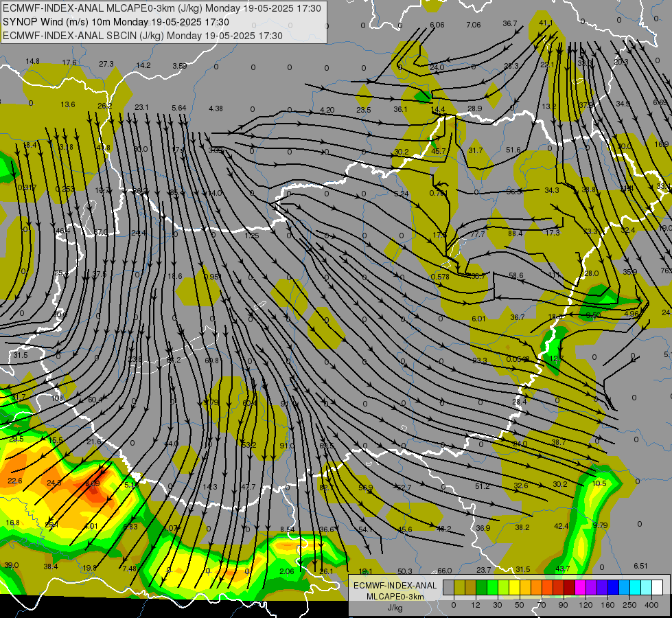The width and height of the screenshot is (672, 618).
Task: Click the '10.5' value on the map
Action: pos(599,483)
